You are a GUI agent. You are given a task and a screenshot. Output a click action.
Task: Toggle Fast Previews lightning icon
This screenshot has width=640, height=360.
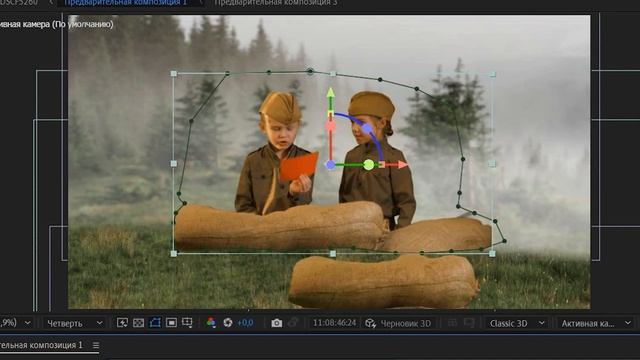click(122, 323)
